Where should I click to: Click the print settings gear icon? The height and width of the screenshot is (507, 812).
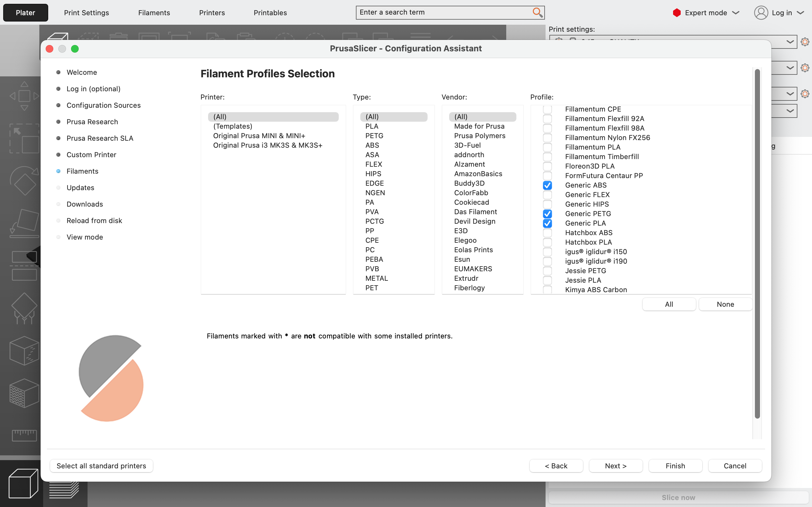[805, 42]
